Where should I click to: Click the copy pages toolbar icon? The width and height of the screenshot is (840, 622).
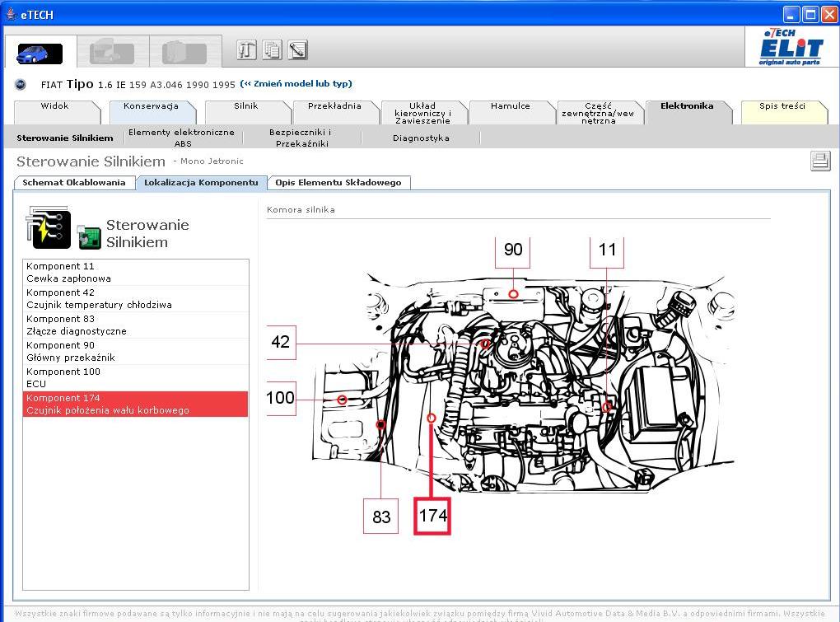tap(272, 49)
